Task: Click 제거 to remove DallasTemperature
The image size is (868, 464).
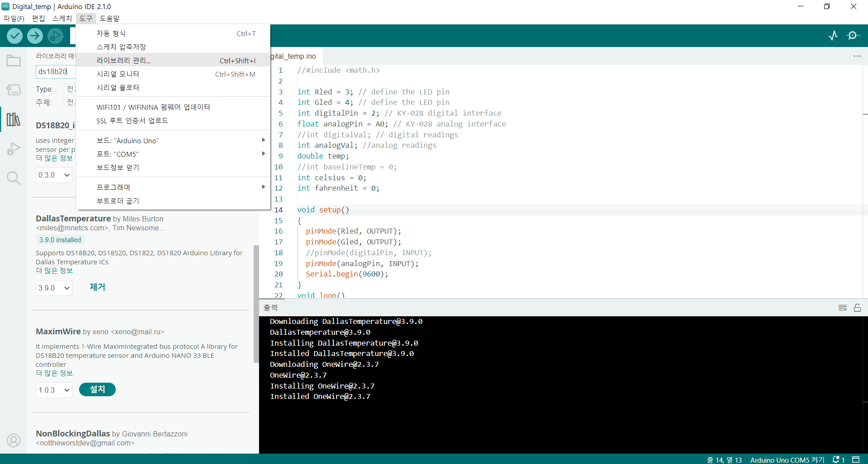Action: pos(97,287)
